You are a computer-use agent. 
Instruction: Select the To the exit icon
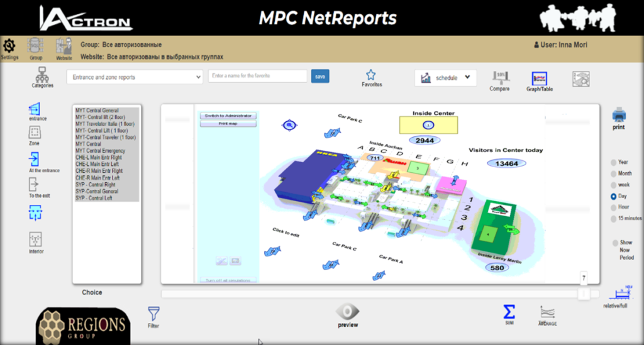point(34,185)
